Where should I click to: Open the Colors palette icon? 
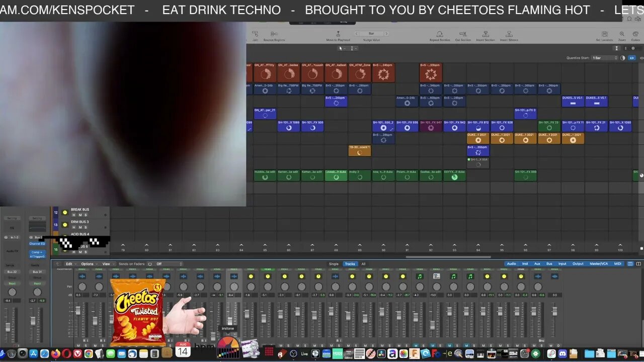click(635, 34)
